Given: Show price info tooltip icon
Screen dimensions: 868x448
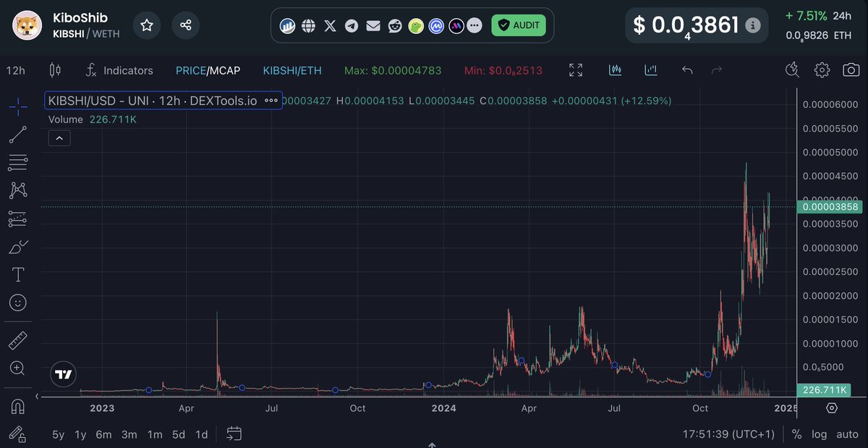Looking at the screenshot, I should pos(753,26).
